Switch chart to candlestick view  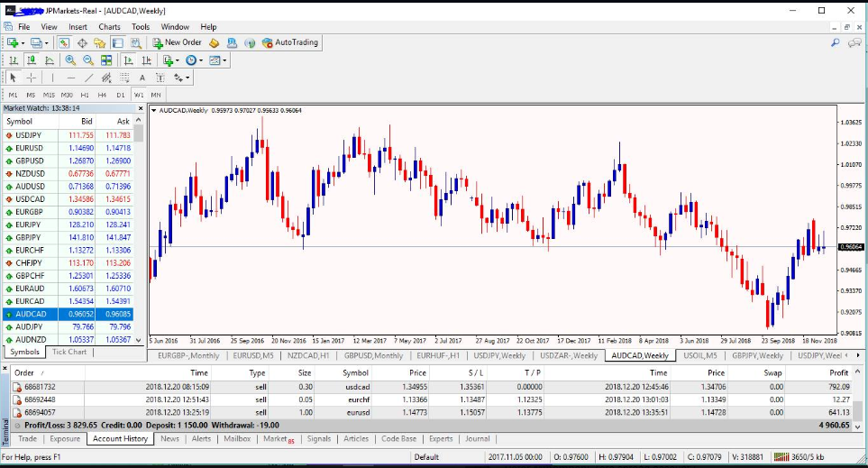click(31, 60)
